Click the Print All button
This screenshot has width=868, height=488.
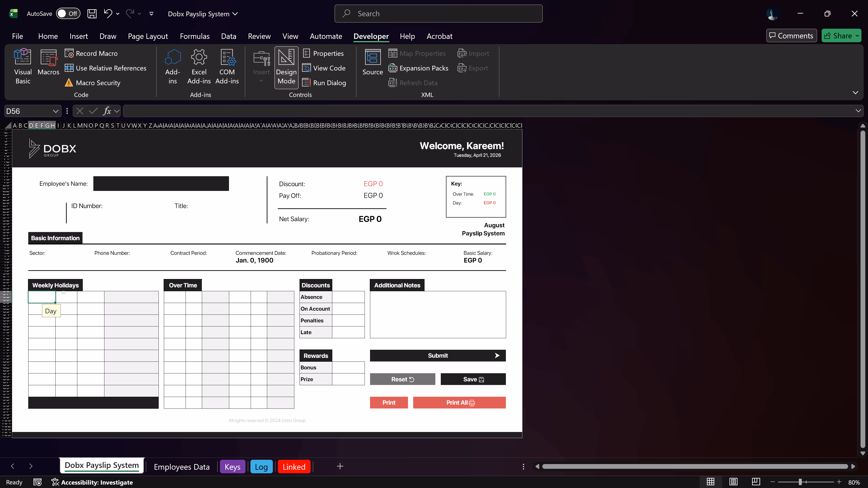tap(459, 402)
